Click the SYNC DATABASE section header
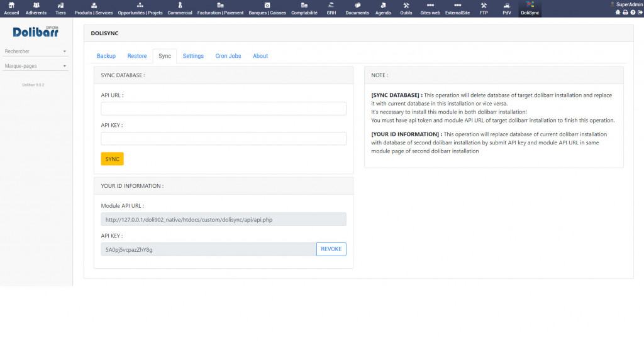The height and width of the screenshot is (341, 644). tap(123, 75)
